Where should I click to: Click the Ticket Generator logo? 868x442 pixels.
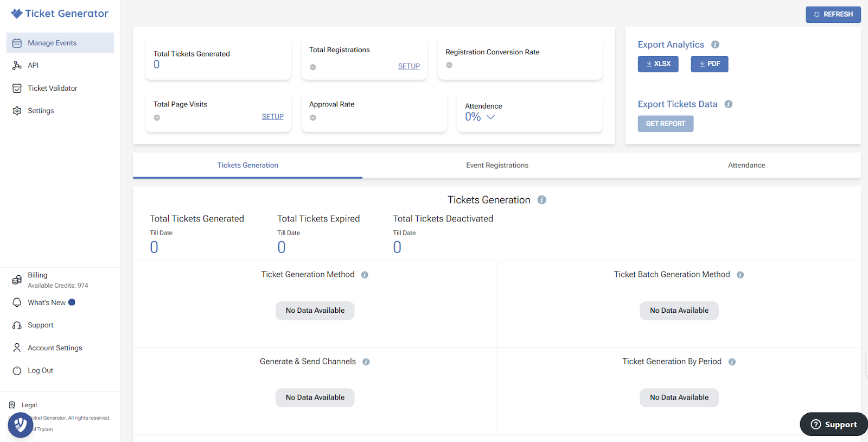pyautogui.click(x=60, y=14)
